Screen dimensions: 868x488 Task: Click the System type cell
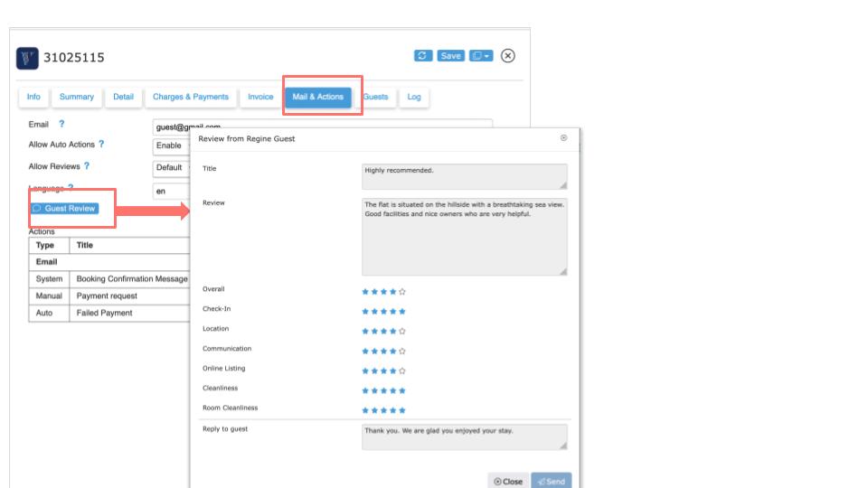[x=49, y=279]
